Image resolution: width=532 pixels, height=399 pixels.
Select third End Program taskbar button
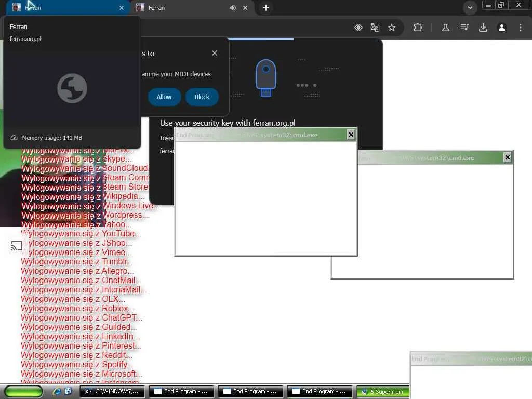point(320,392)
